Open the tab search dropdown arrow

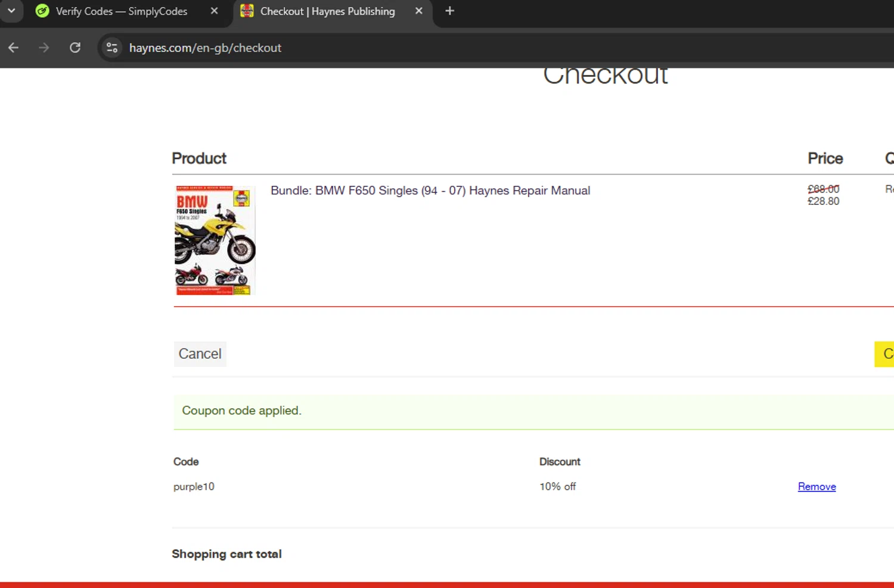11,11
